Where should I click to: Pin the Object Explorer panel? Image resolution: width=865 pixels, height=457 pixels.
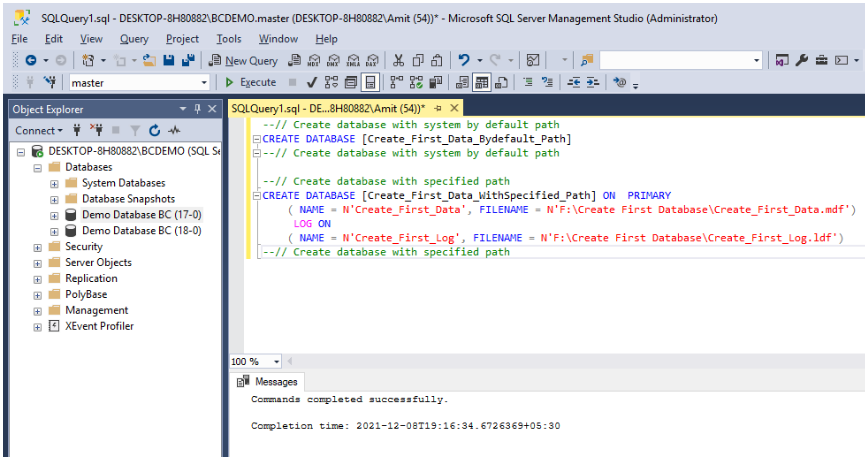tap(197, 109)
